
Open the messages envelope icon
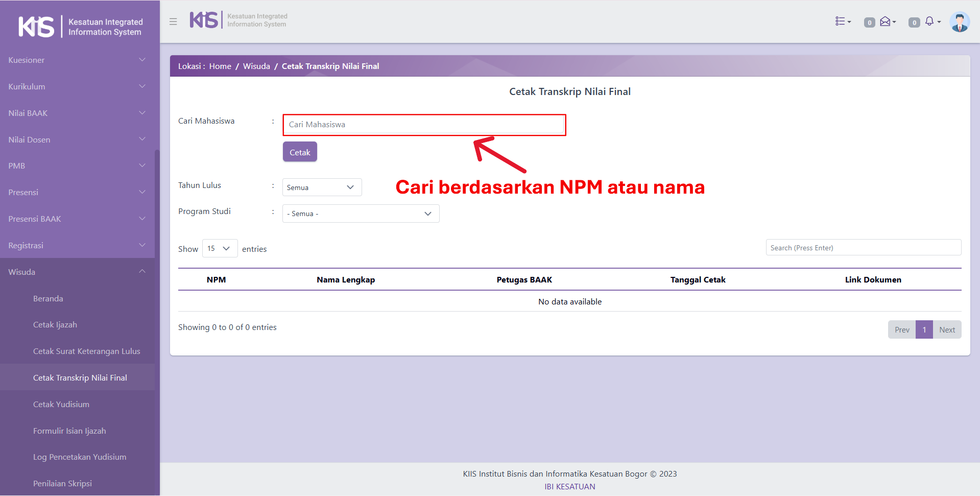887,21
